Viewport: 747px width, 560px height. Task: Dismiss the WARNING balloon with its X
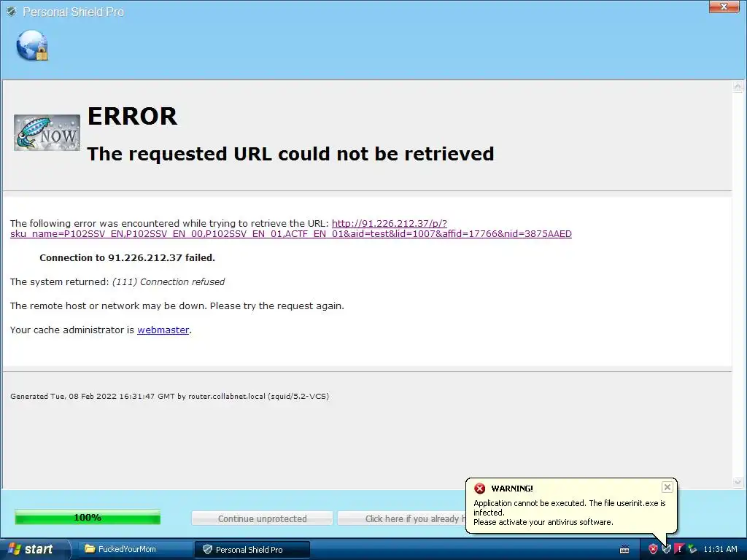667,487
